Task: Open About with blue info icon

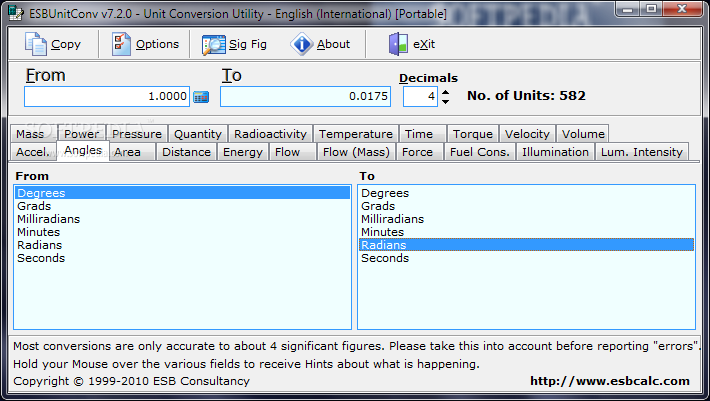Action: tap(302, 44)
